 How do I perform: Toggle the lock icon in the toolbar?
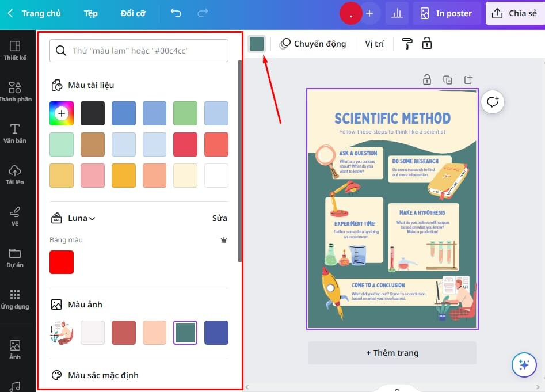(427, 44)
